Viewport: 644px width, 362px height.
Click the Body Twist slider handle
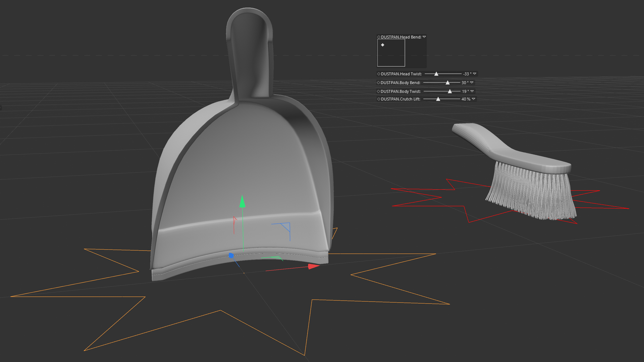[x=450, y=91]
